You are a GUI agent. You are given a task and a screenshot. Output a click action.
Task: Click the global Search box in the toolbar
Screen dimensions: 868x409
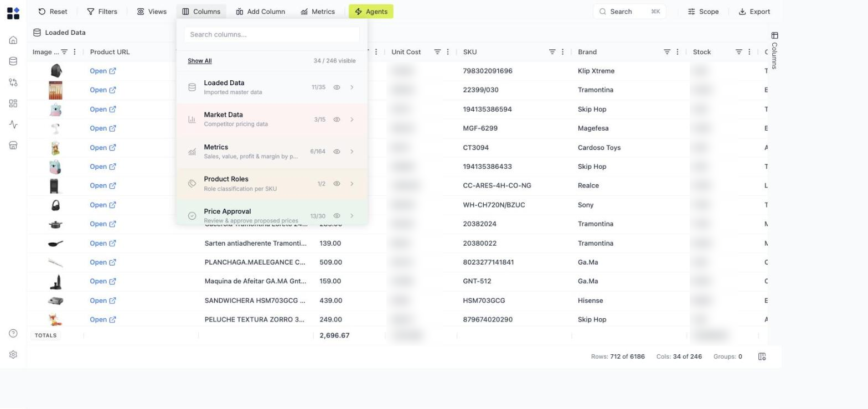point(629,12)
